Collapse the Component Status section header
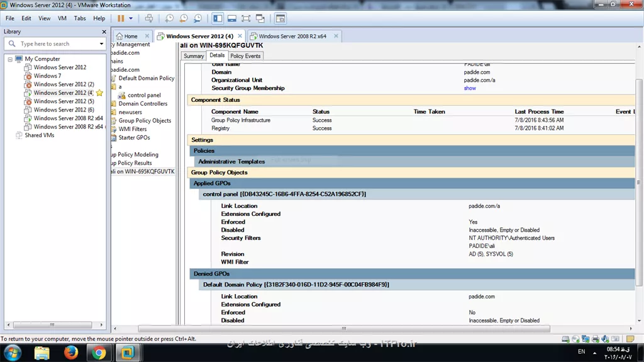The width and height of the screenshot is (644, 362). (x=411, y=100)
